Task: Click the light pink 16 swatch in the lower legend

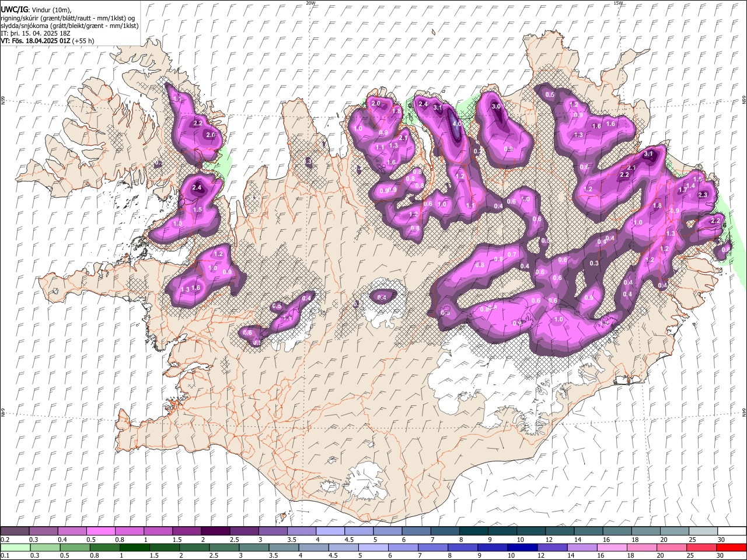Action: coord(612,547)
